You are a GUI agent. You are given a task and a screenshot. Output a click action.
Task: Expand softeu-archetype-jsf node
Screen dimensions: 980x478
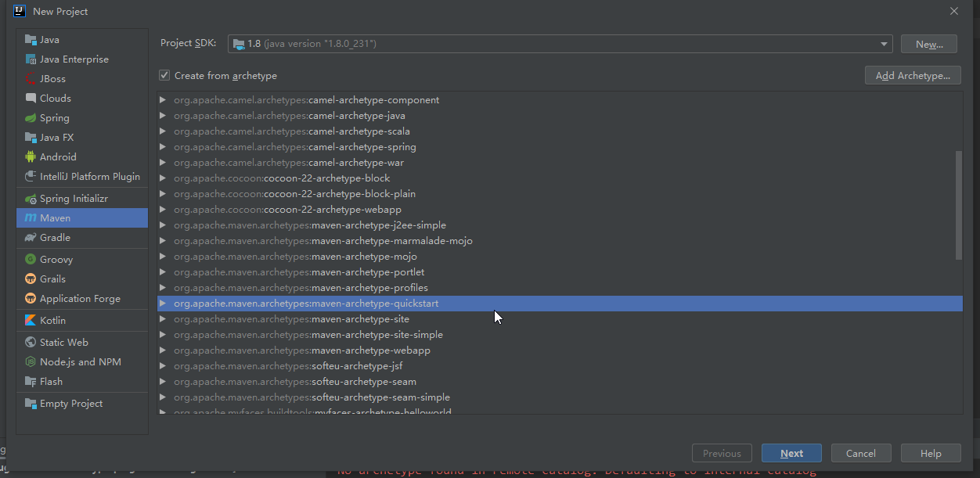coord(163,366)
